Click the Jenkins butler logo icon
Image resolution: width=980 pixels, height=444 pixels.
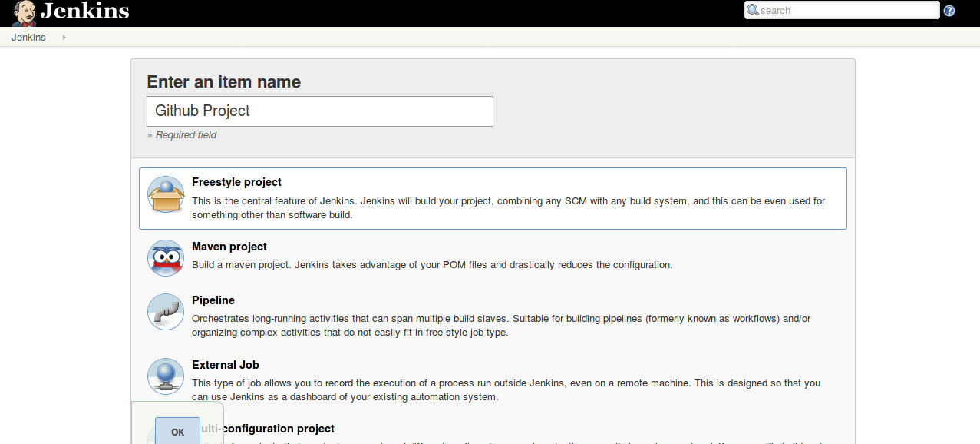click(x=24, y=12)
